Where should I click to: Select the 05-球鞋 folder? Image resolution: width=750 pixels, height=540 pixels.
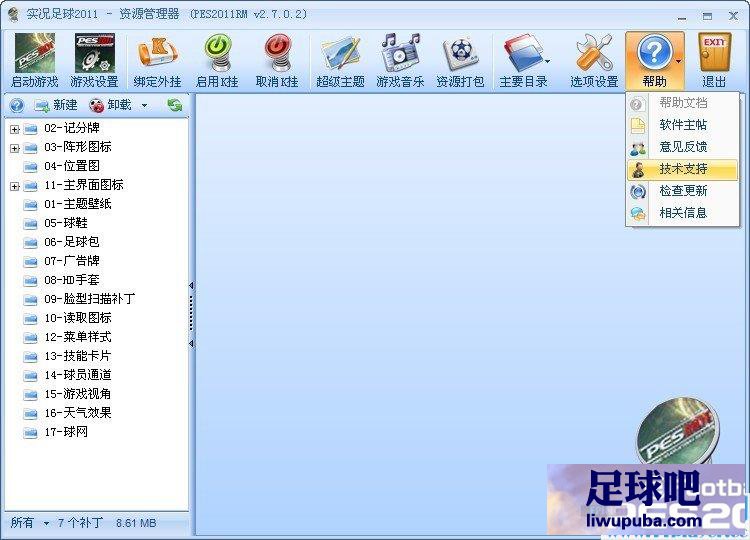click(x=66, y=223)
